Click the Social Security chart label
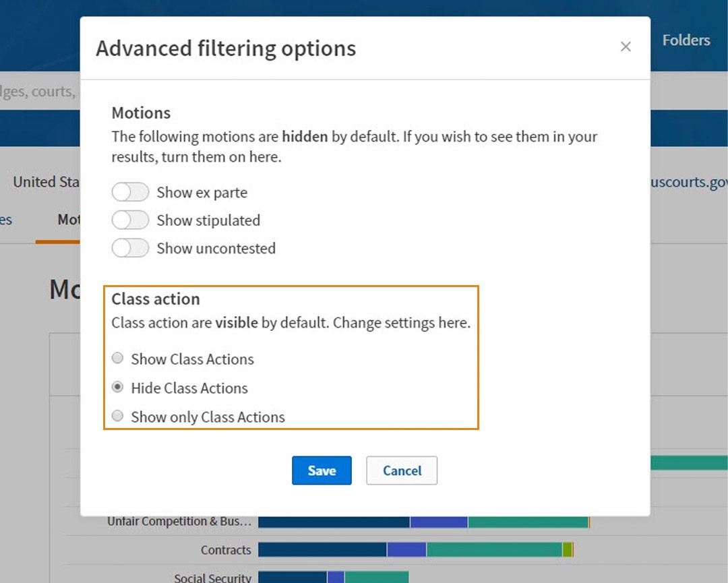728x583 pixels. 212,578
